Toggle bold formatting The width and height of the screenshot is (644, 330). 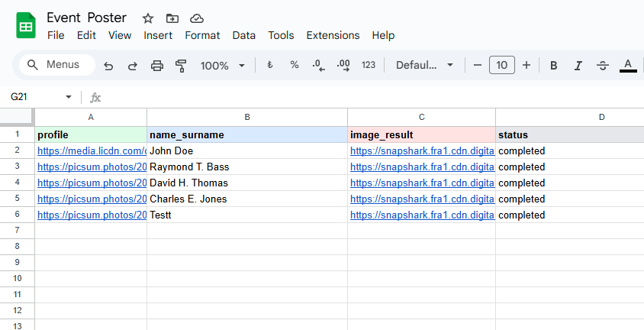(x=554, y=66)
